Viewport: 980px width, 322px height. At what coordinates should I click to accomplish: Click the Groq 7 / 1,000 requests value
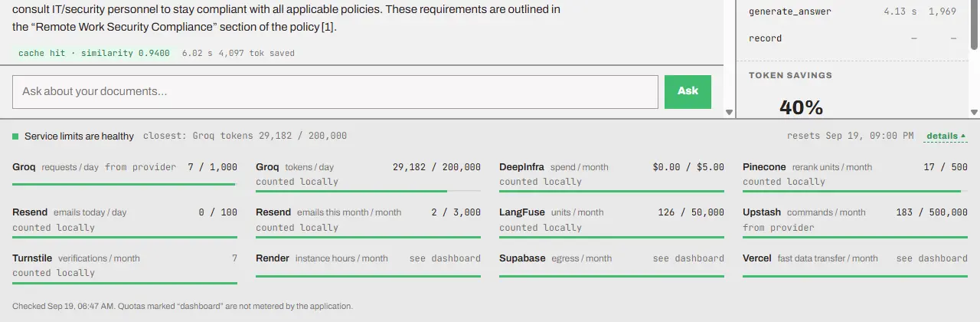click(x=213, y=167)
